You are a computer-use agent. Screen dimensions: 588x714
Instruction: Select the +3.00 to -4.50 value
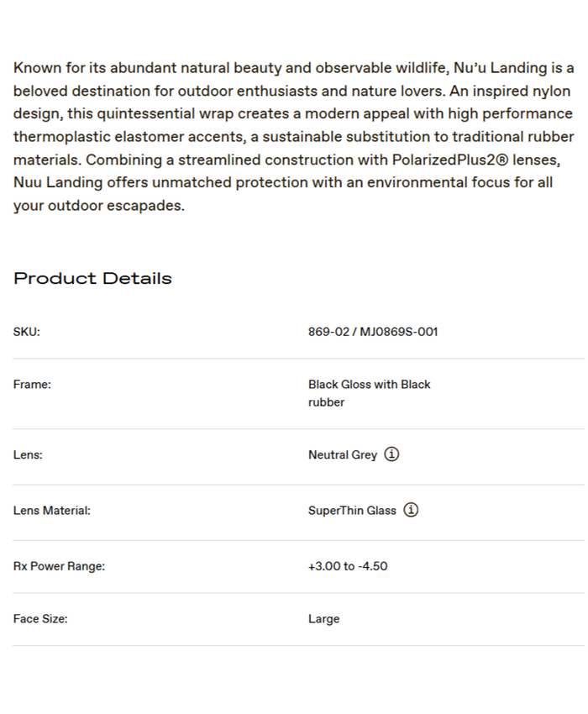click(x=348, y=566)
